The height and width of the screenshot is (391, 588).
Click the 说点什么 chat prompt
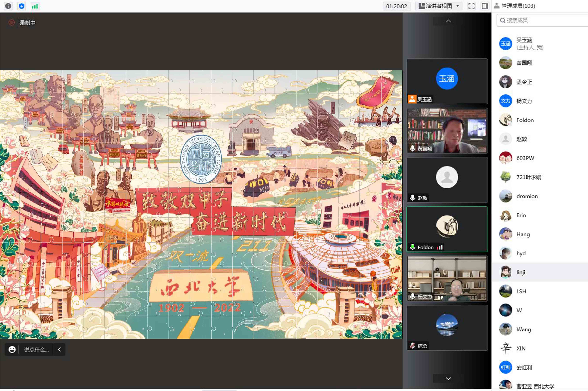pyautogui.click(x=36, y=349)
